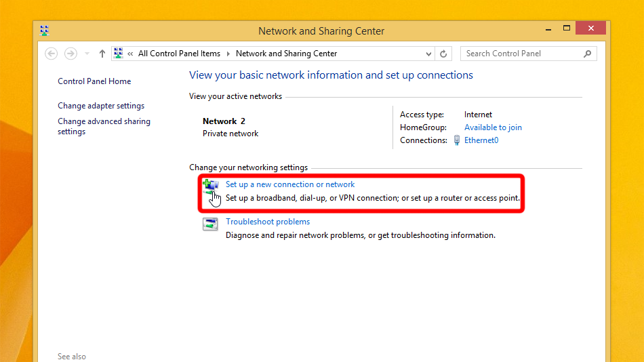
Task: Click the Forward navigation arrow
Action: point(71,54)
